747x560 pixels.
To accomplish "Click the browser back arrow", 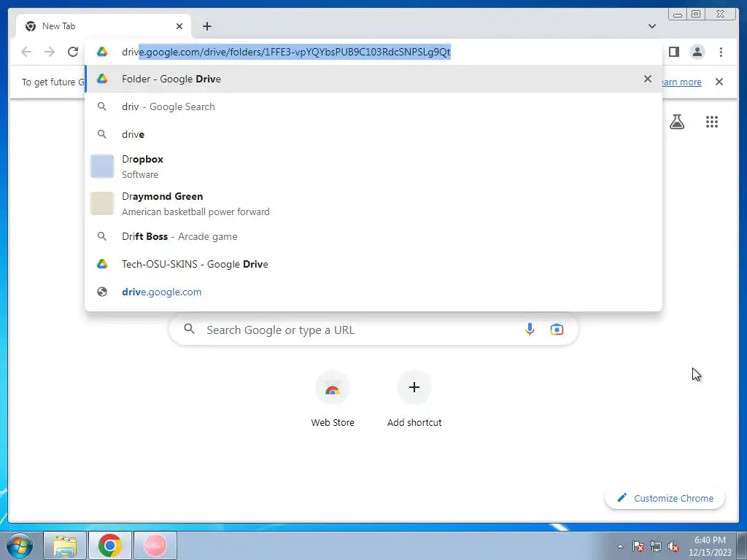I will pos(26,52).
